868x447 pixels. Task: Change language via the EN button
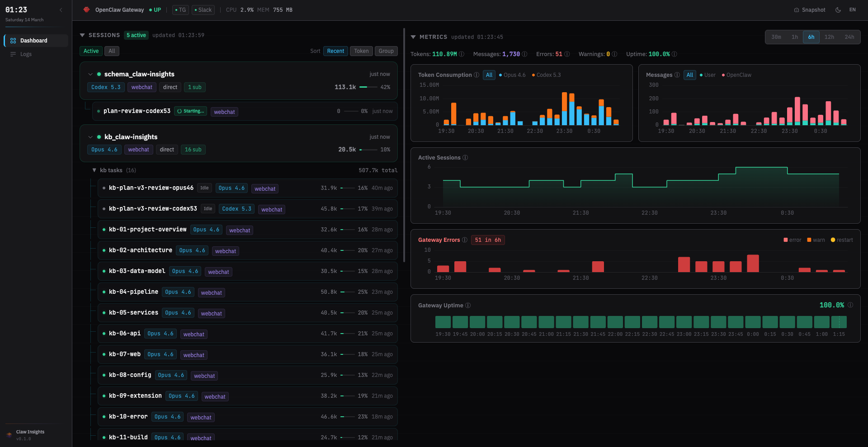pyautogui.click(x=853, y=9)
